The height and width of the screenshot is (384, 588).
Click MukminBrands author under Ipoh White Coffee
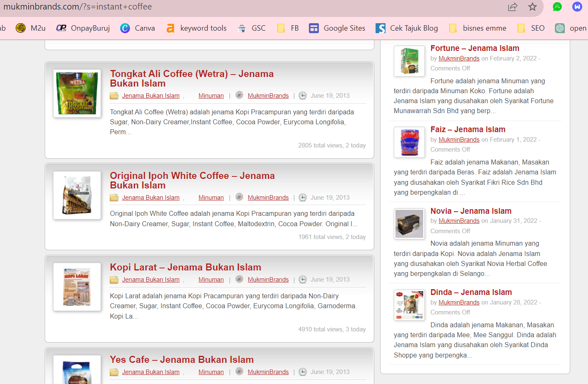268,198
